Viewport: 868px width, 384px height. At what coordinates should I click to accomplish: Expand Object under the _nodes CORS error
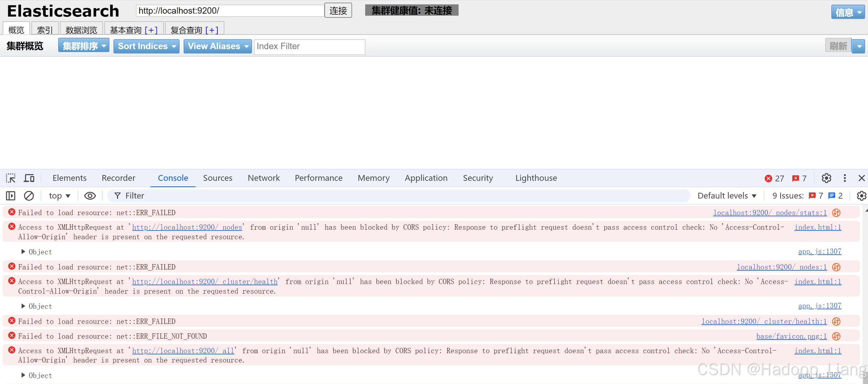(x=23, y=251)
